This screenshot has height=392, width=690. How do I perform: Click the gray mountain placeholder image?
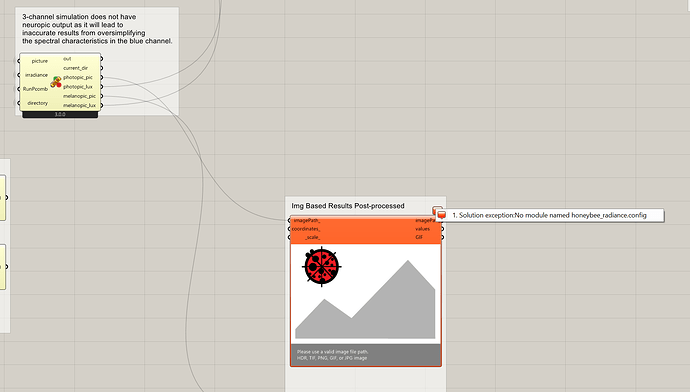coord(365,299)
